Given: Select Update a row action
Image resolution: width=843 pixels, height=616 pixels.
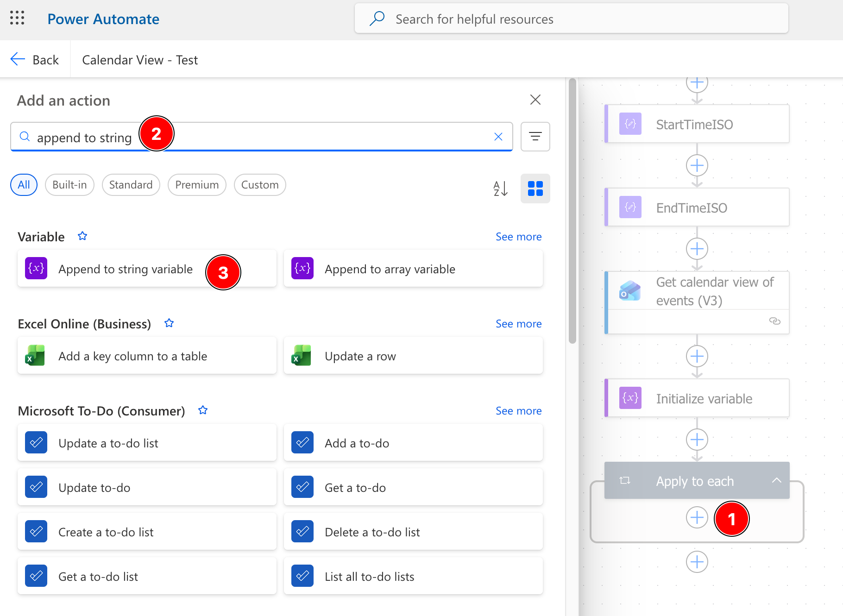Looking at the screenshot, I should click(413, 356).
